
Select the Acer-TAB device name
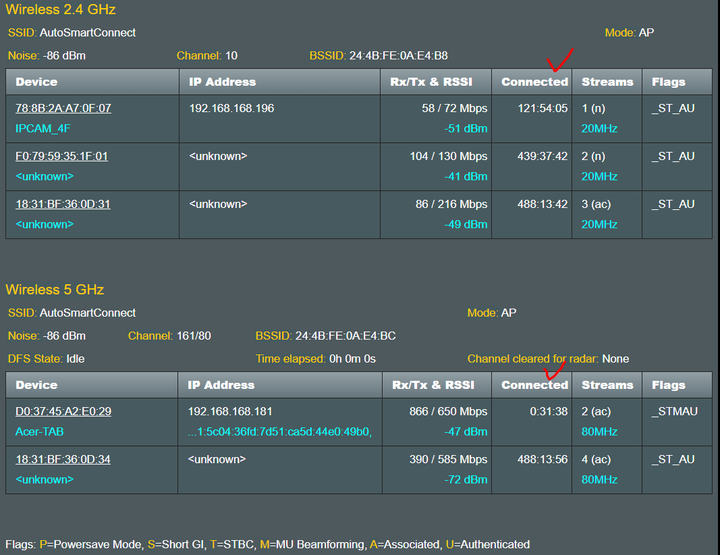39,432
